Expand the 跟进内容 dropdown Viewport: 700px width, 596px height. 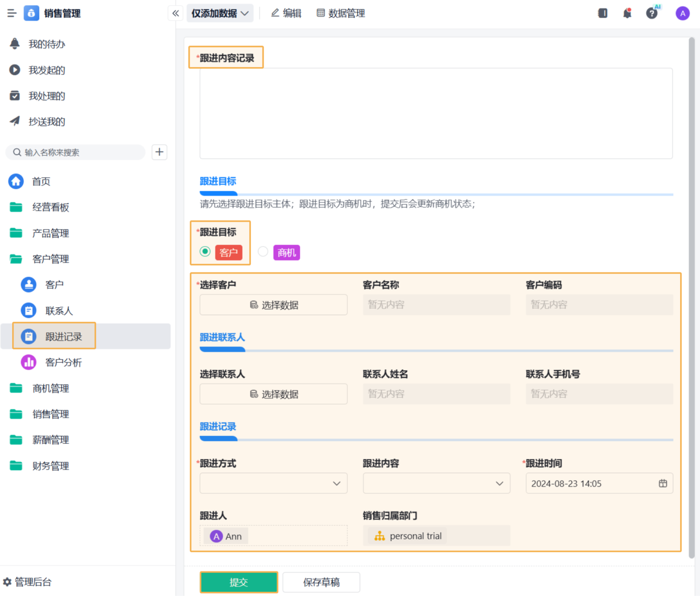(436, 483)
